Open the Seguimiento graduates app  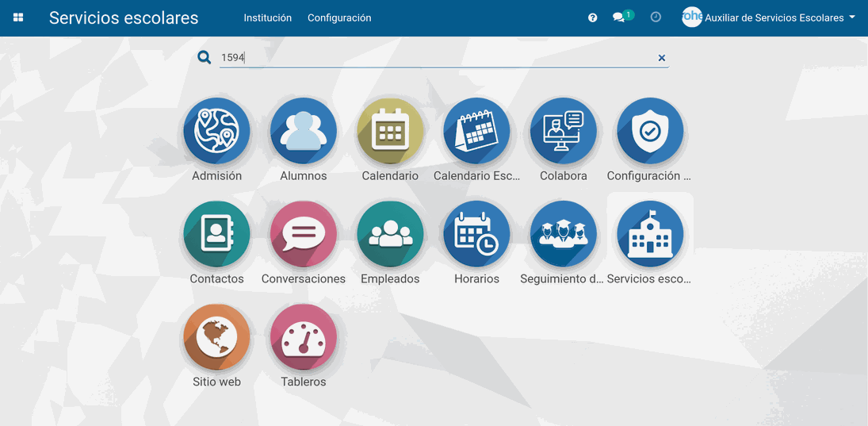[564, 234]
